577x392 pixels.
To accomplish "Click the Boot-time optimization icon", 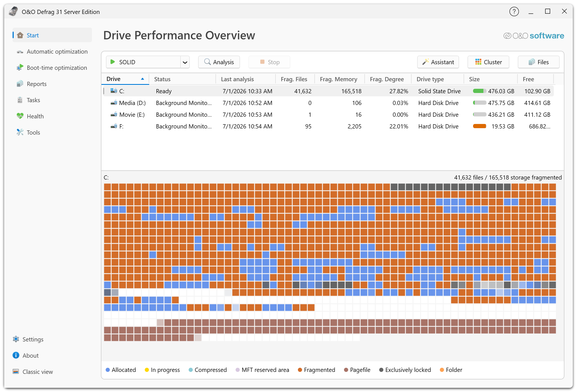I will pyautogui.click(x=20, y=68).
